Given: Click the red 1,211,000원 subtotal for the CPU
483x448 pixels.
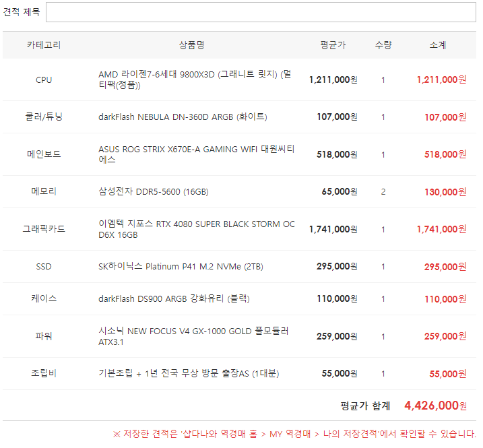Looking at the screenshot, I should click(441, 79).
